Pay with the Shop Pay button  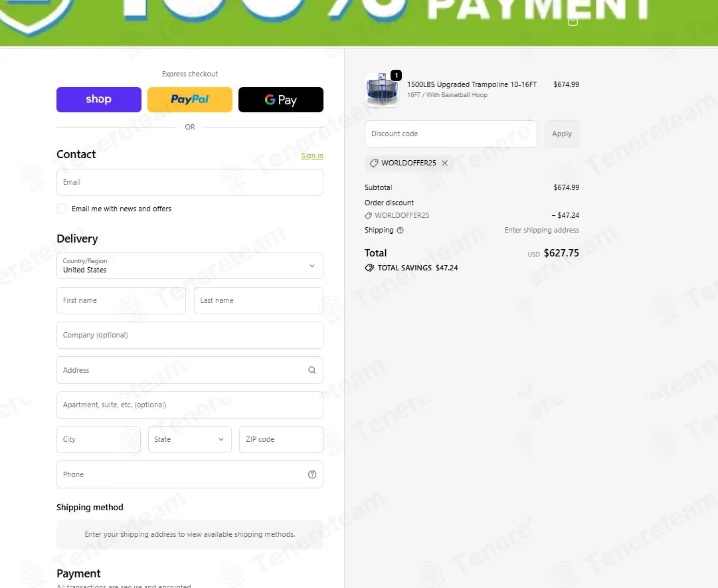point(98,100)
